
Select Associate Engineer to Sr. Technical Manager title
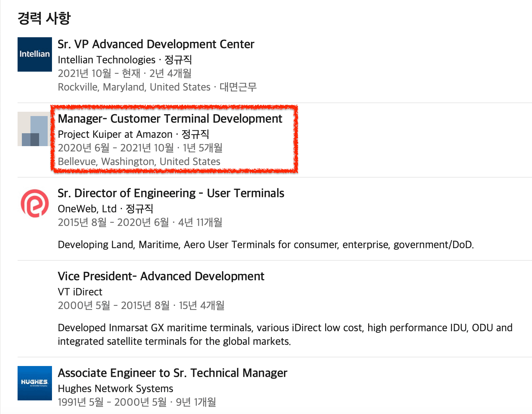tap(172, 373)
